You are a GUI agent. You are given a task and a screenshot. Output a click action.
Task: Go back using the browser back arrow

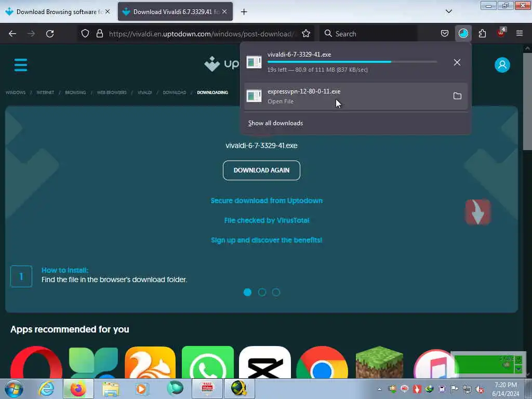click(x=12, y=34)
